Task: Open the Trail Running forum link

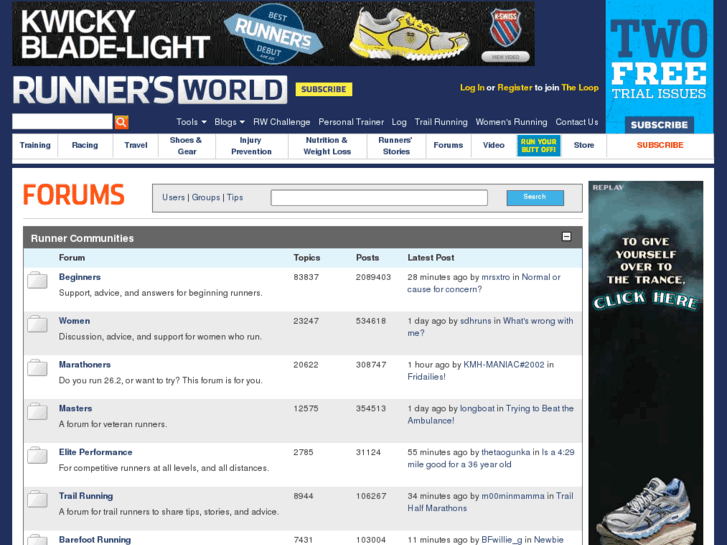Action: coord(86,496)
